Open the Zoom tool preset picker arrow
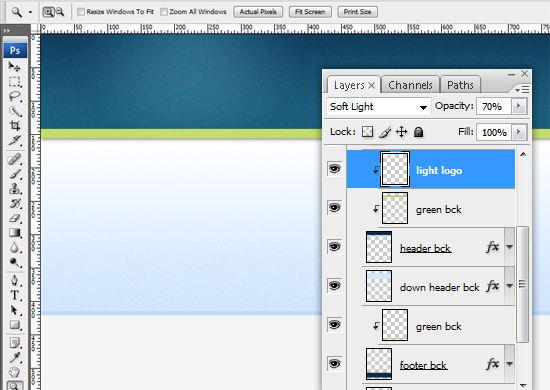550x390 pixels. tap(31, 12)
